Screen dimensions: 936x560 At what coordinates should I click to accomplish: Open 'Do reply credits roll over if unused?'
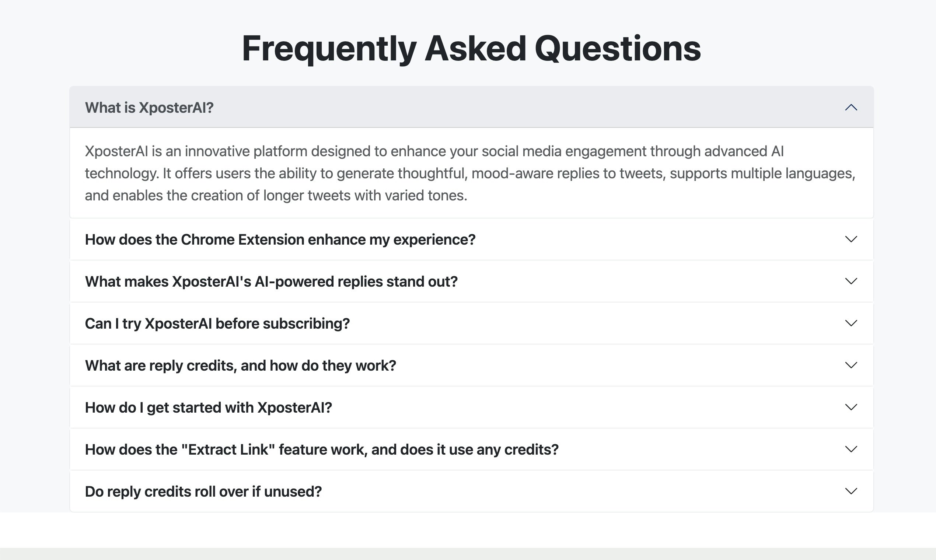point(471,491)
